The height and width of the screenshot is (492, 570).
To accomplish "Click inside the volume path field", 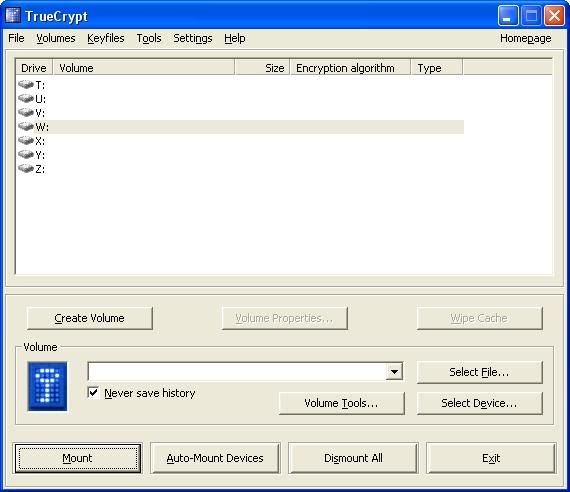I will coord(237,372).
